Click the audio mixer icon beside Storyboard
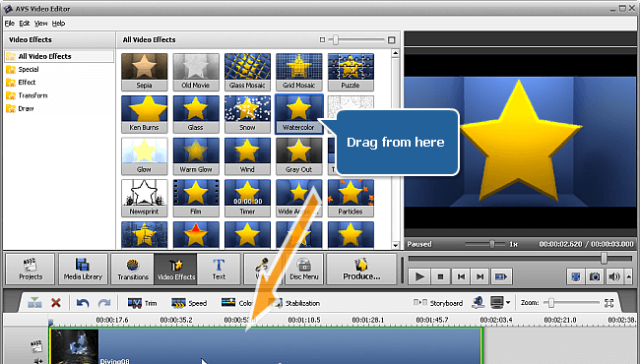This screenshot has height=364, width=640. tap(478, 302)
